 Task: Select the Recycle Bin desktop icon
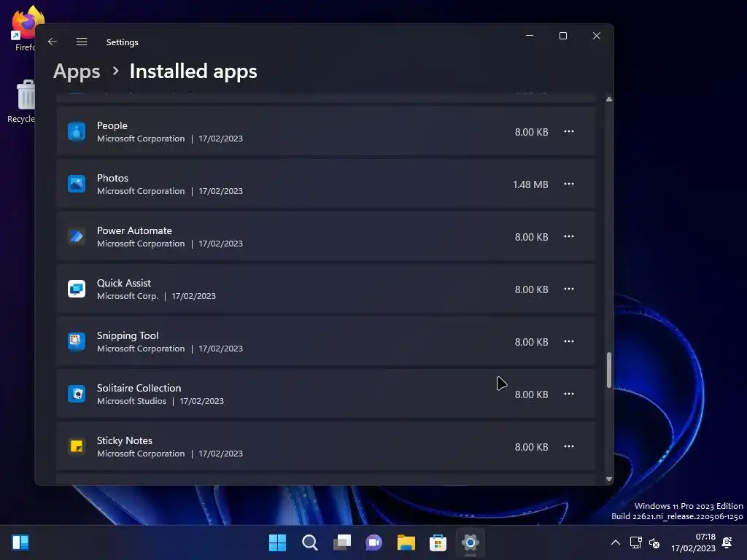coord(21,101)
